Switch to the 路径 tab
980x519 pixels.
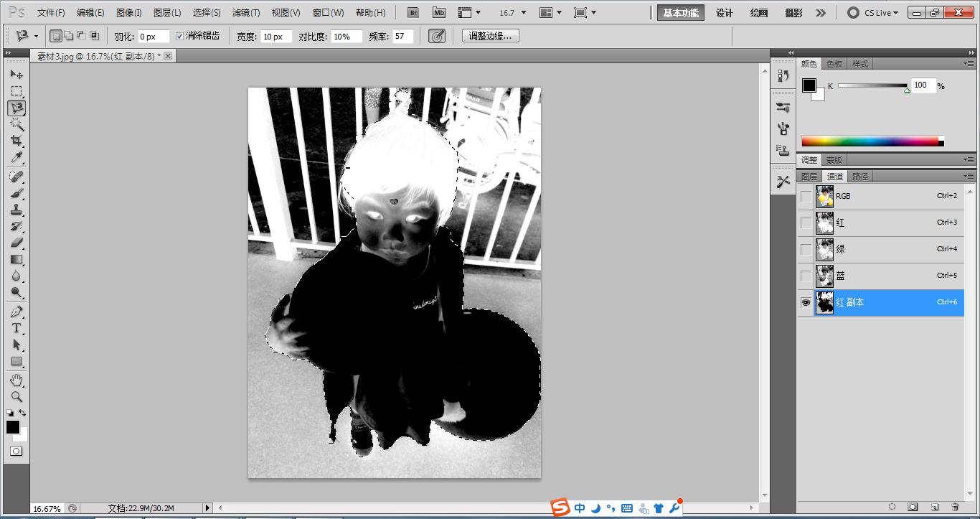(x=861, y=175)
